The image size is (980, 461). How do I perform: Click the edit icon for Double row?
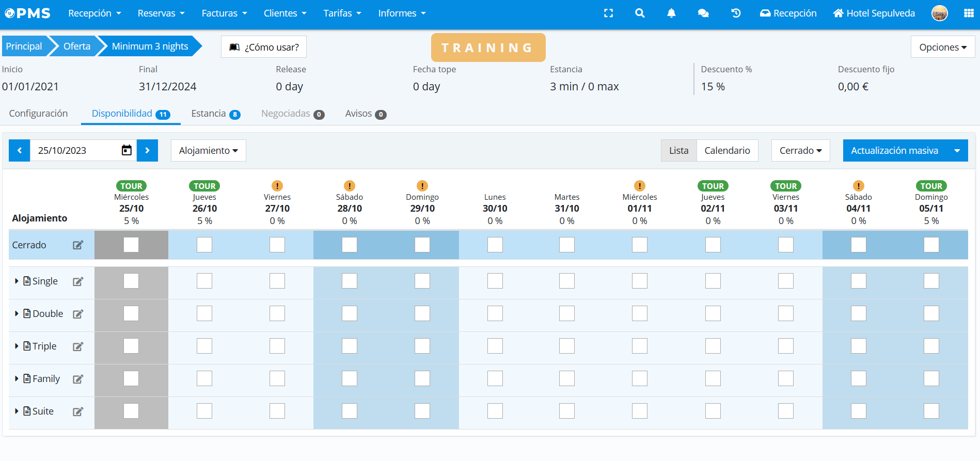(x=78, y=314)
